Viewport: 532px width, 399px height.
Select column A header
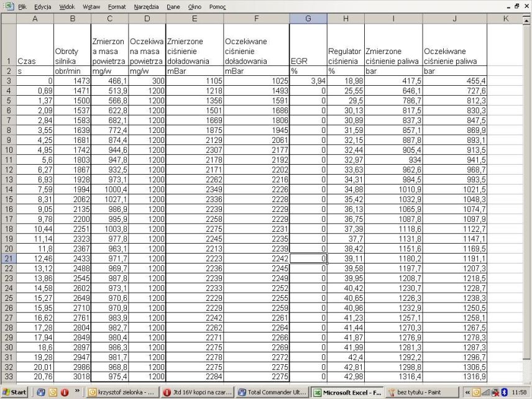35,19
